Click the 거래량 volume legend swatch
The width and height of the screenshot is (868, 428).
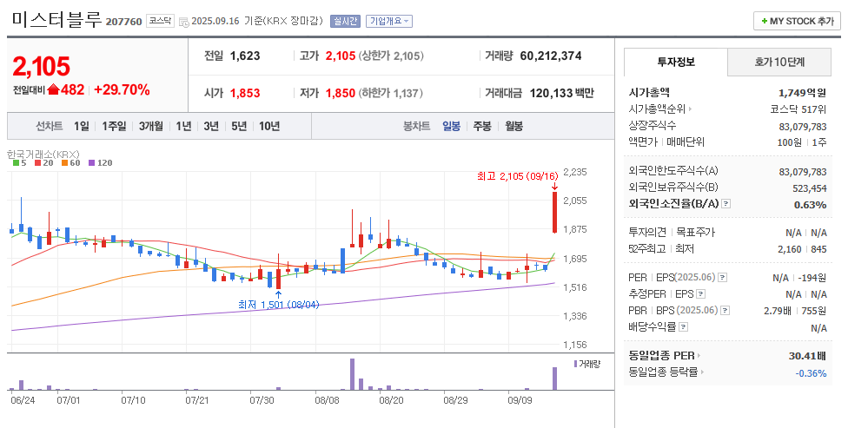[575, 364]
